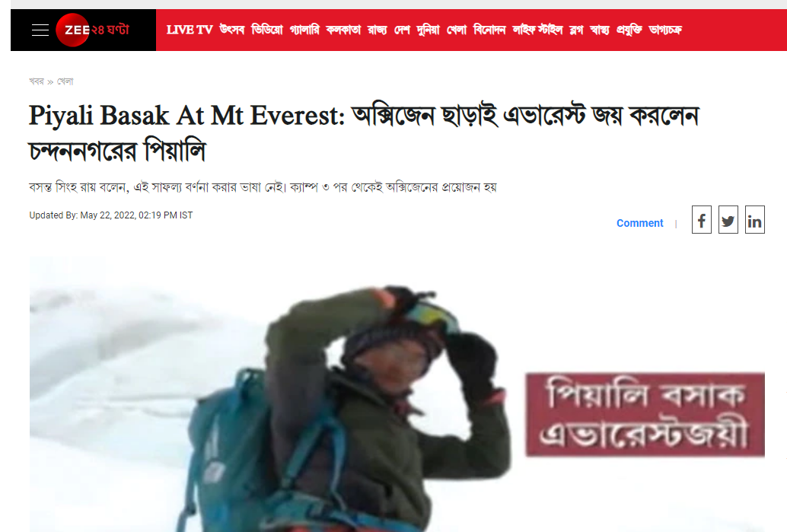Click খেলা breadcrumb link

click(x=65, y=81)
